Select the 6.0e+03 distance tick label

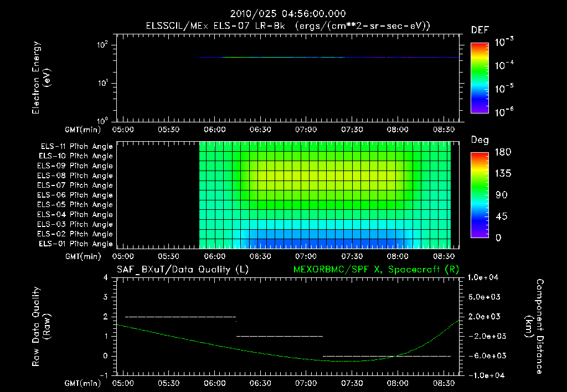[484, 297]
